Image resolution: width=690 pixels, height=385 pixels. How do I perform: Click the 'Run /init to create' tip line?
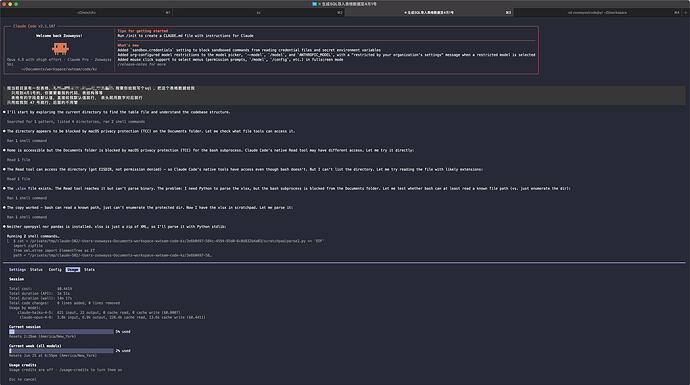[185, 36]
